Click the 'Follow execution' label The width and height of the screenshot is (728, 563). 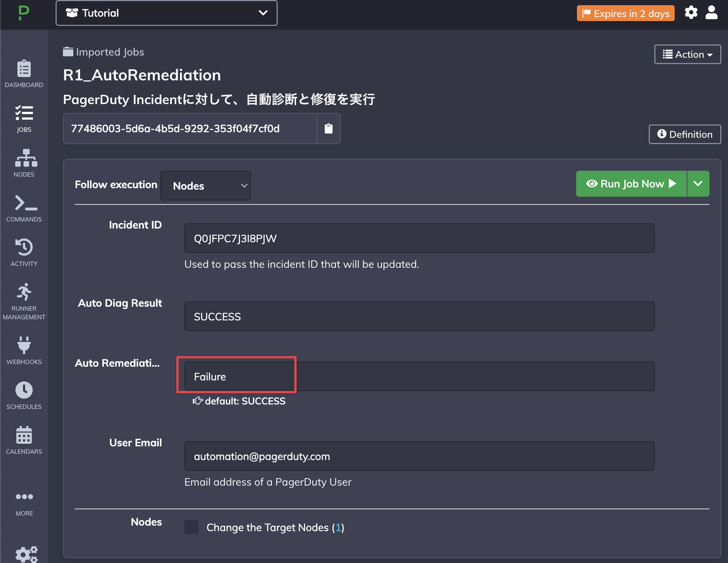[x=116, y=184]
